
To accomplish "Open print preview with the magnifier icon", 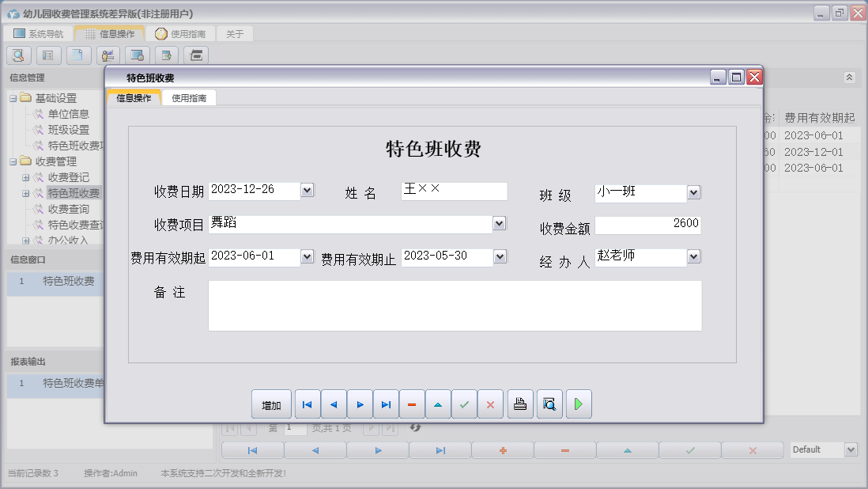I will click(x=549, y=404).
